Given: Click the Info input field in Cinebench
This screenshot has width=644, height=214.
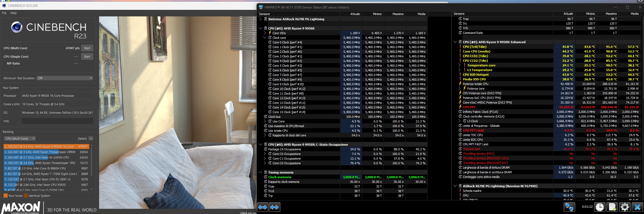Looking at the screenshot, I should pos(57,121).
